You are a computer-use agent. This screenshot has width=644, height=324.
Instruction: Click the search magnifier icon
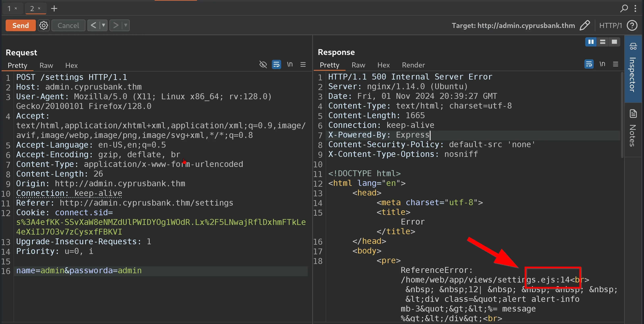coord(624,8)
